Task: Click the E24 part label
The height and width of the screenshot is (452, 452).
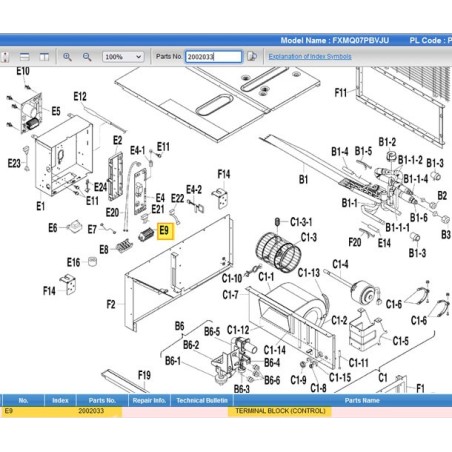Action: [x=100, y=187]
